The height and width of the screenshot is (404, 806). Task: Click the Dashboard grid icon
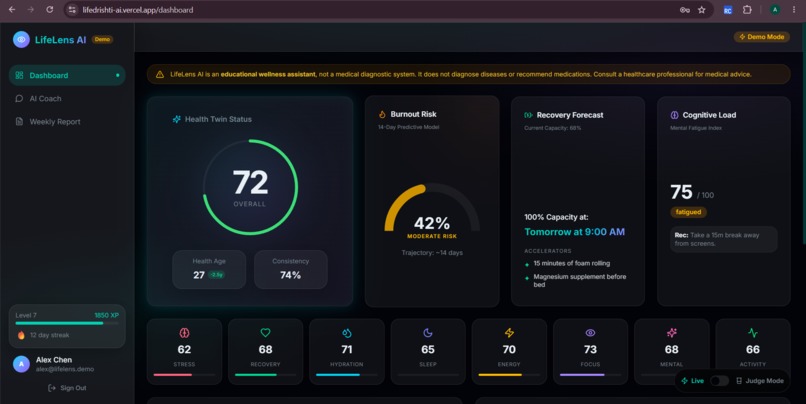(x=19, y=75)
